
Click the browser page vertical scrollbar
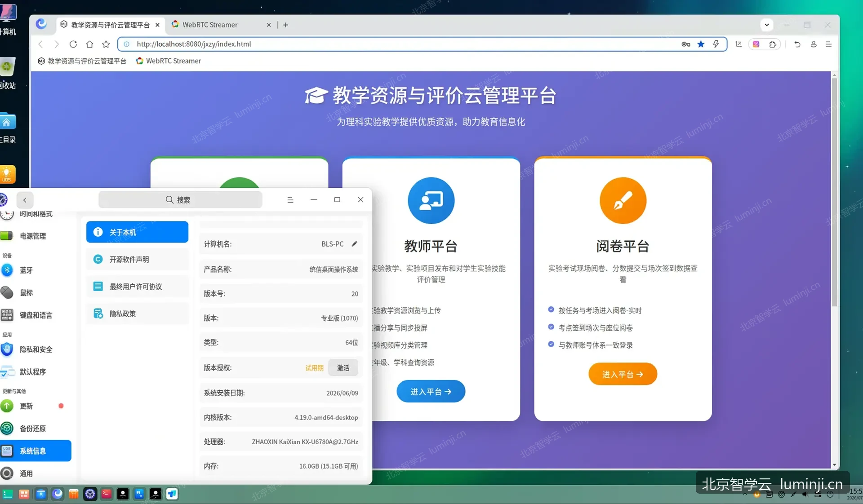coord(834,193)
